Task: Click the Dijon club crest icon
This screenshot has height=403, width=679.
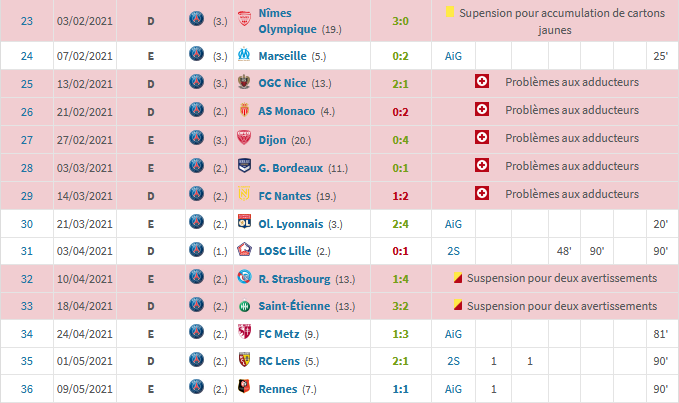Action: click(243, 138)
